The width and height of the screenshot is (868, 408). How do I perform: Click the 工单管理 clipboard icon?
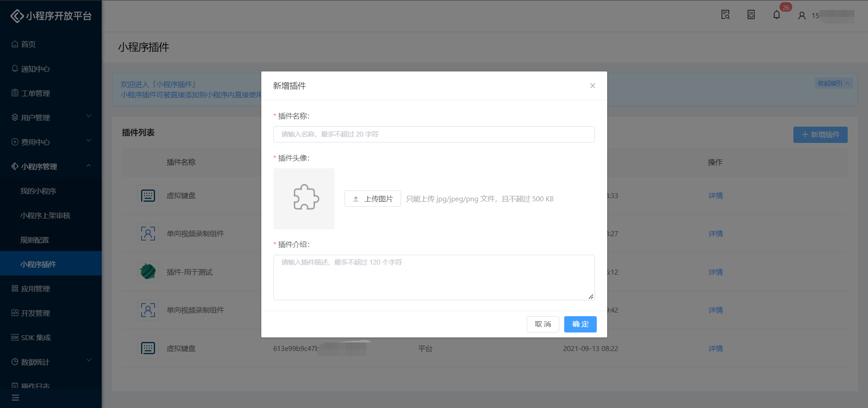coord(15,93)
